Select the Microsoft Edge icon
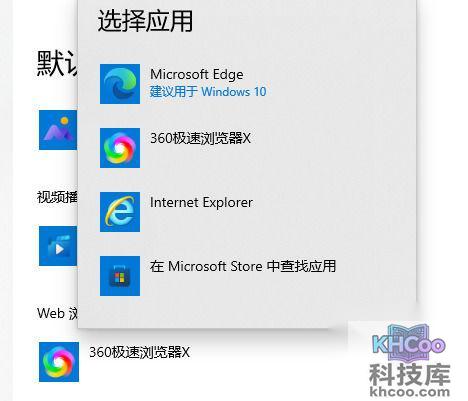Screen dimensions: 468x401 [x=120, y=84]
